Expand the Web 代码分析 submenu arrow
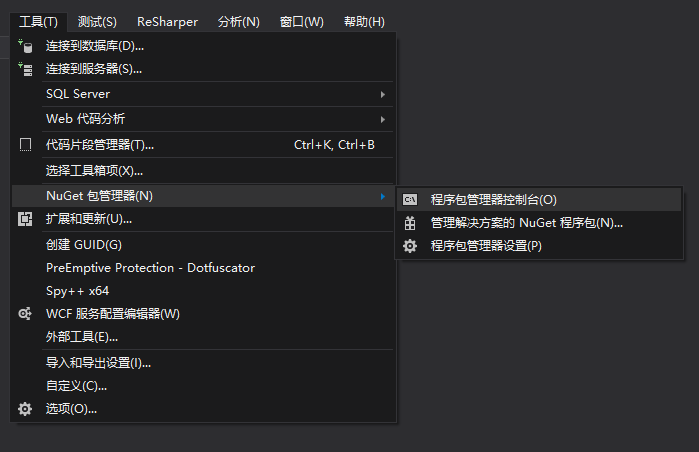Viewport: 699px width, 452px height. click(x=382, y=119)
